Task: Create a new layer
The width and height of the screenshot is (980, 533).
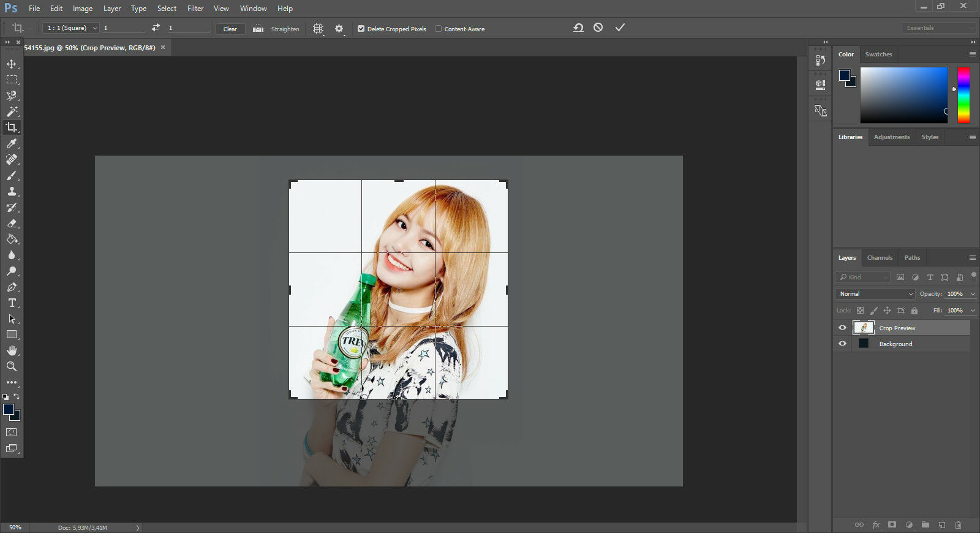Action: coord(942,525)
